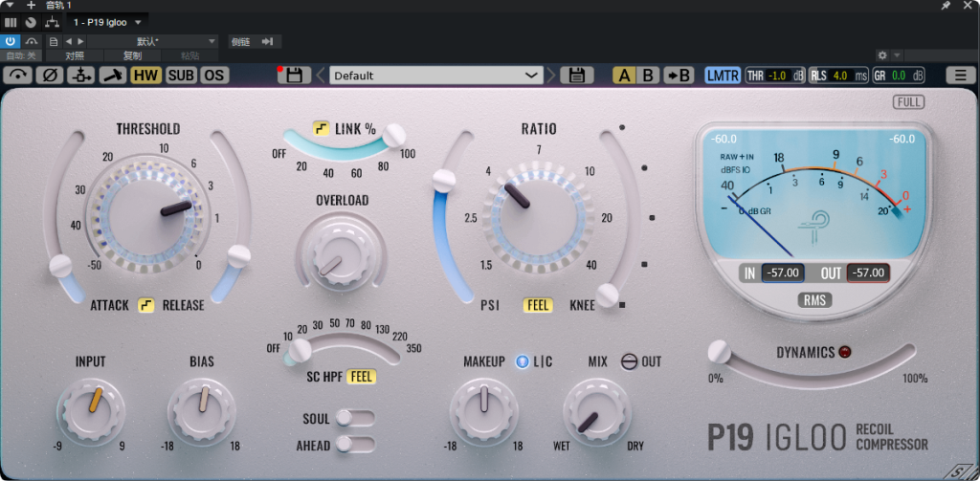Toggle the LMTR limiter button
The width and height of the screenshot is (980, 481).
point(724,76)
